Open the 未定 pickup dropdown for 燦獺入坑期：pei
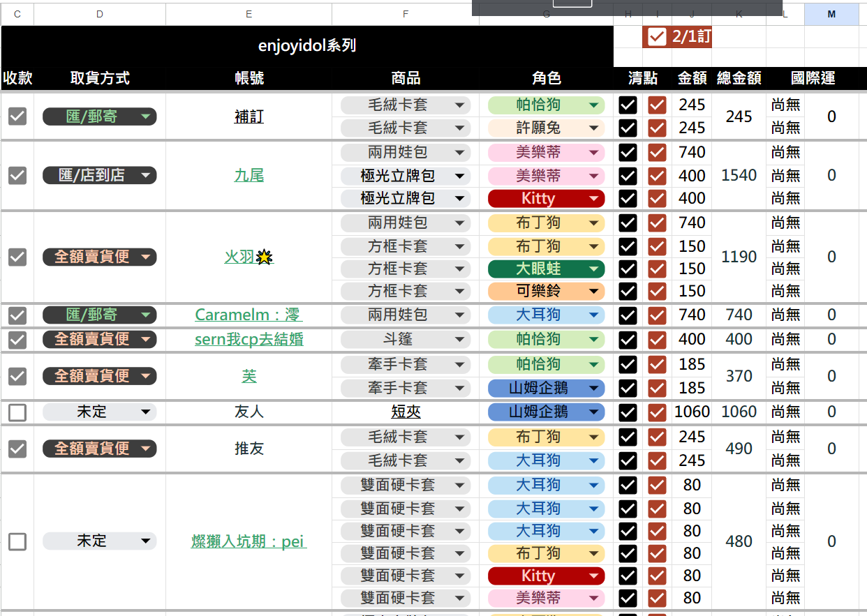Viewport: 867px width, 616px height. (100, 541)
